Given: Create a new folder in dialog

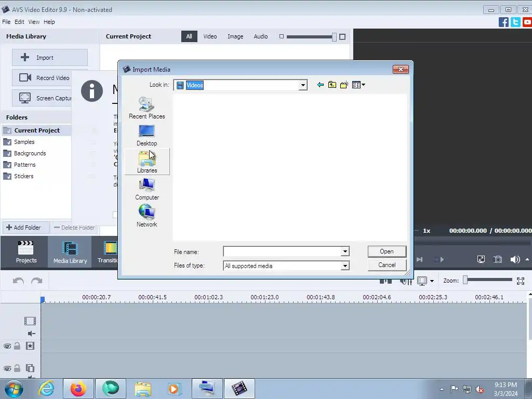Looking at the screenshot, I should point(344,85).
